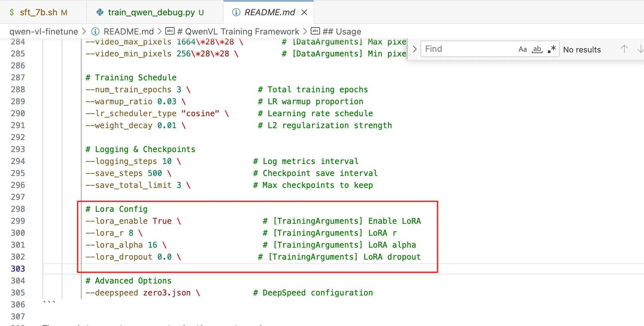Click the info icon on README.md tab
Viewport: 644px width, 326px height.
[x=236, y=12]
